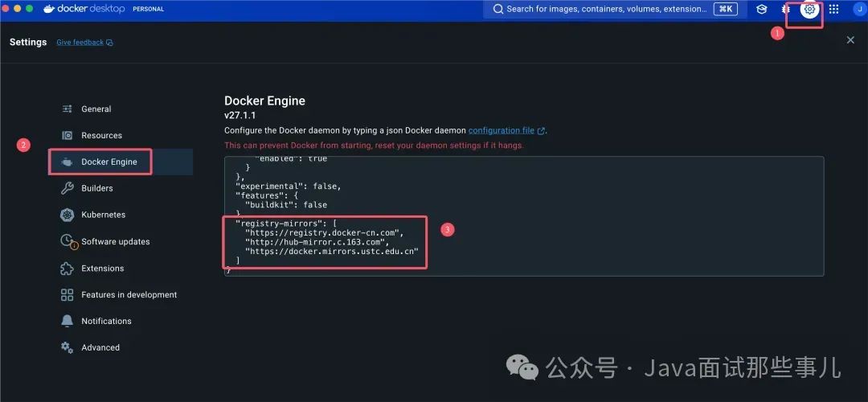
Task: Click the search magnifier icon
Action: click(498, 9)
